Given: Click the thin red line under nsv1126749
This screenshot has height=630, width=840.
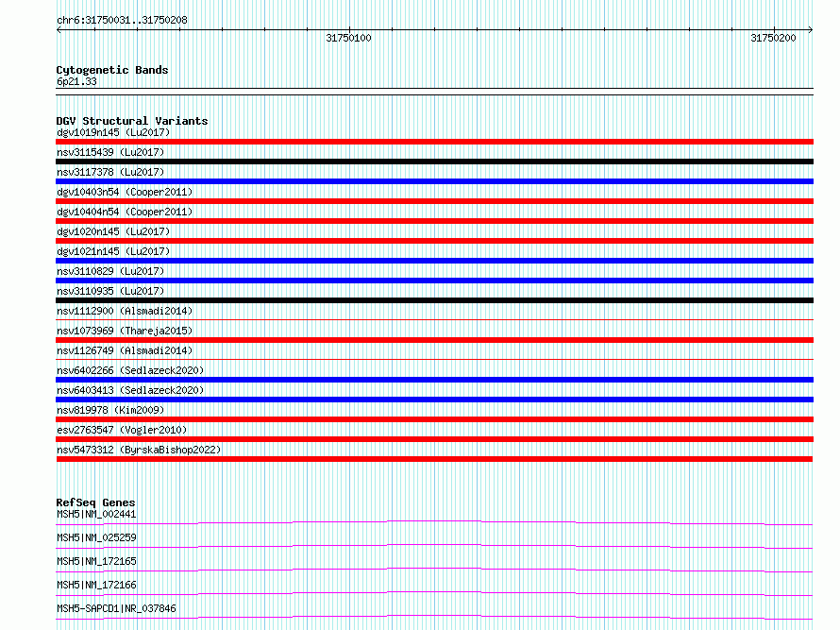Looking at the screenshot, I should click(x=434, y=359).
